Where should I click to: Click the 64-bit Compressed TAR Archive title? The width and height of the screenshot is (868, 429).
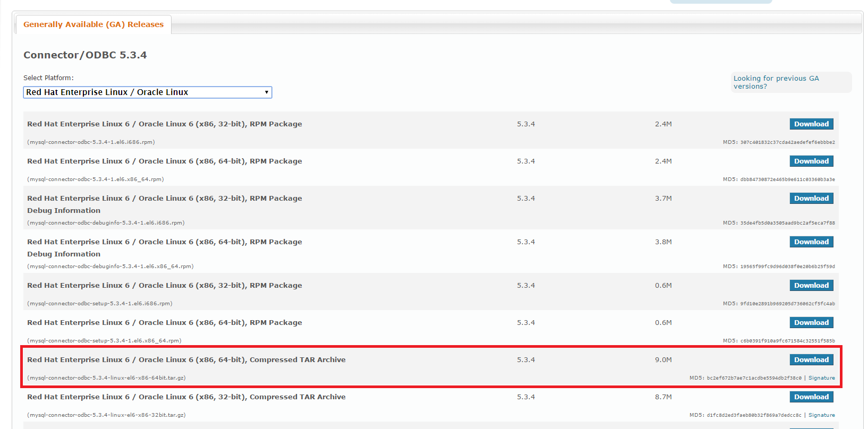(x=186, y=360)
